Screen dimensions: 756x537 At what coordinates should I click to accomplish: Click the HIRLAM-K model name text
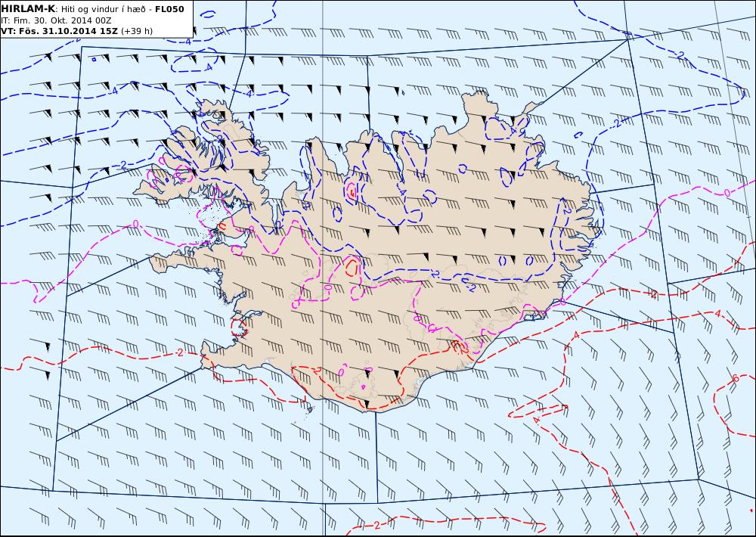click(28, 9)
